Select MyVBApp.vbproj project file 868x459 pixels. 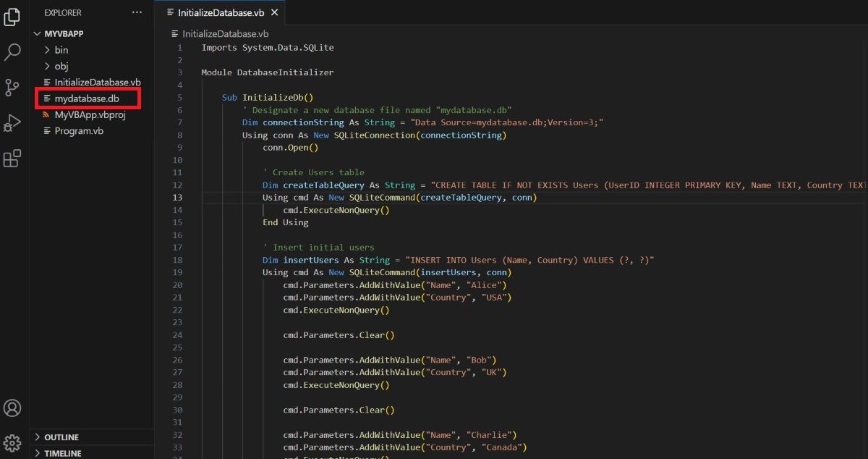tap(90, 114)
